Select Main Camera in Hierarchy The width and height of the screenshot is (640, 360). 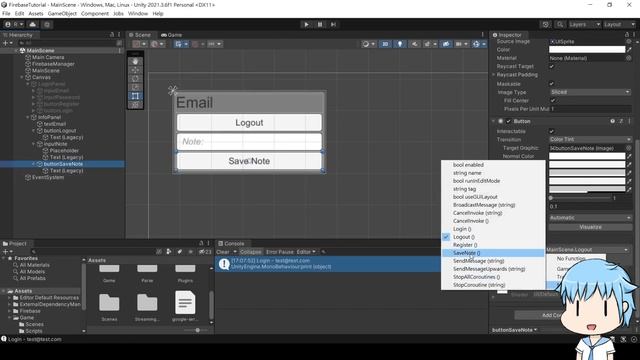48,57
